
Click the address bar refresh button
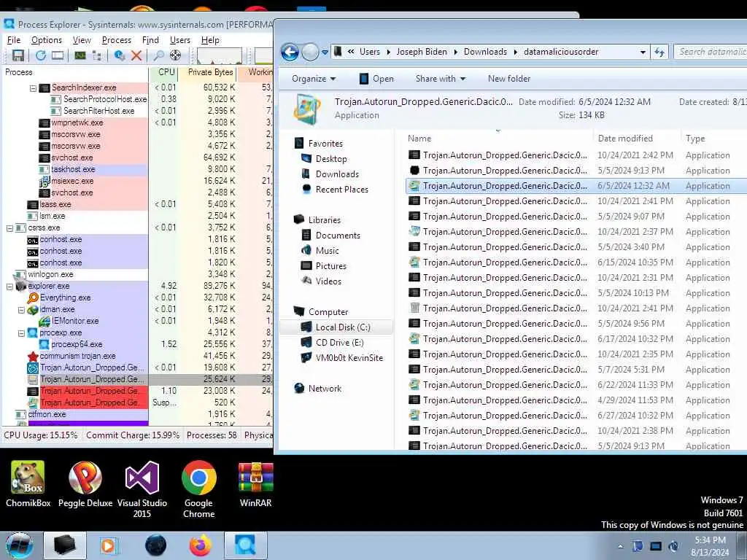(x=659, y=52)
